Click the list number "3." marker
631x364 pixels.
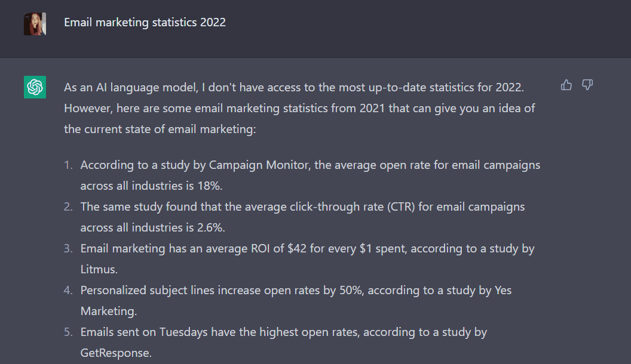tap(69, 249)
